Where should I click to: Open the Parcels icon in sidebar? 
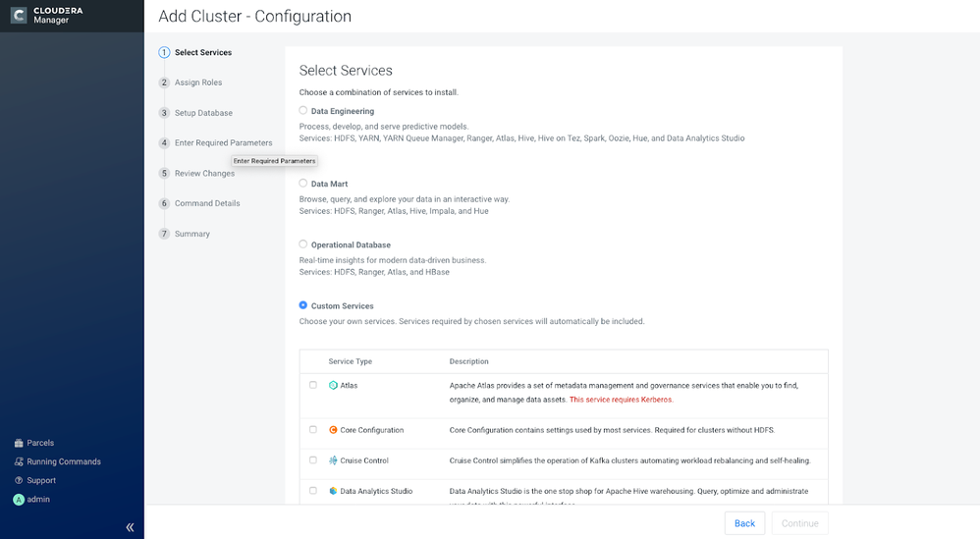click(x=19, y=443)
